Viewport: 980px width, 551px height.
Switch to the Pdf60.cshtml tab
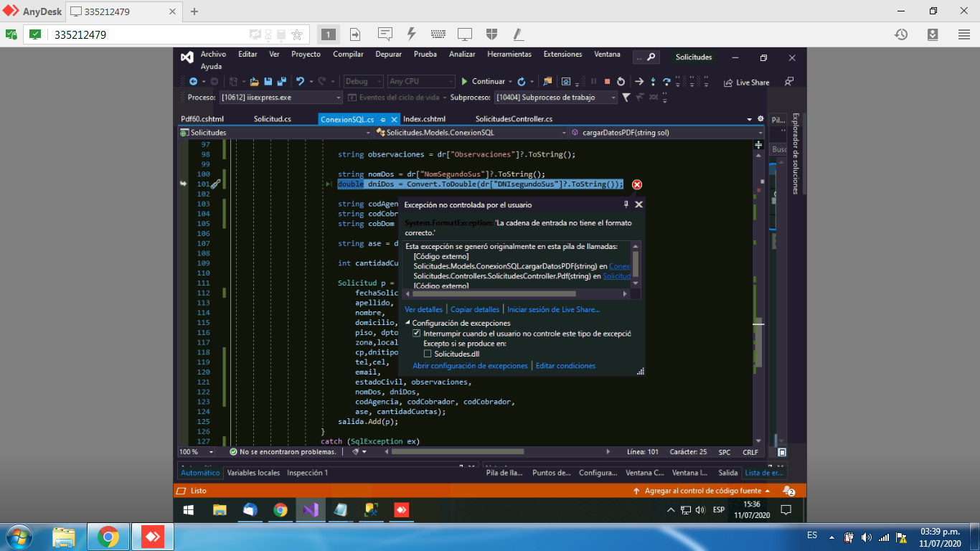pyautogui.click(x=202, y=119)
